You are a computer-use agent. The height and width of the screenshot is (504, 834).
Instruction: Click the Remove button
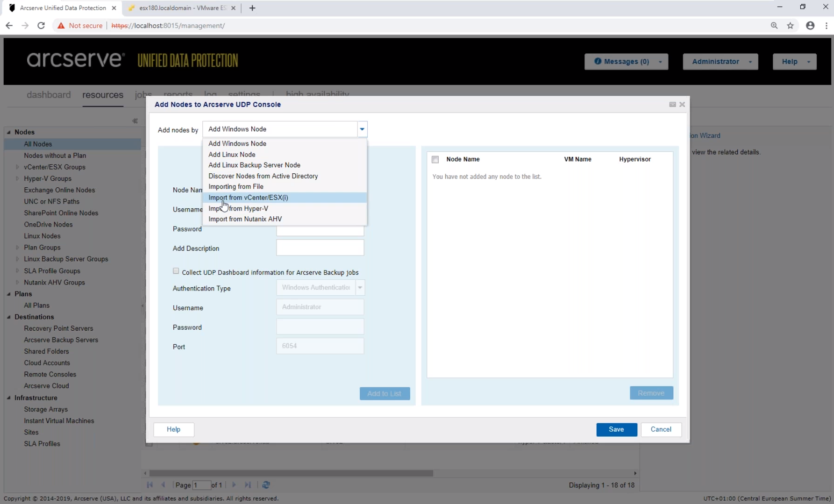pos(651,393)
